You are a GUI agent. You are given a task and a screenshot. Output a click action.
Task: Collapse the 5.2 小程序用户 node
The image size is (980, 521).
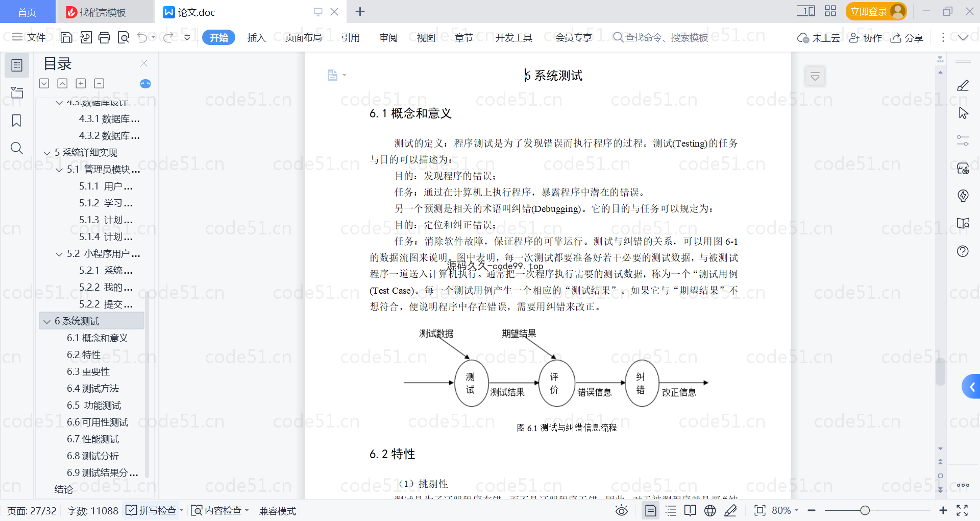[x=59, y=254]
